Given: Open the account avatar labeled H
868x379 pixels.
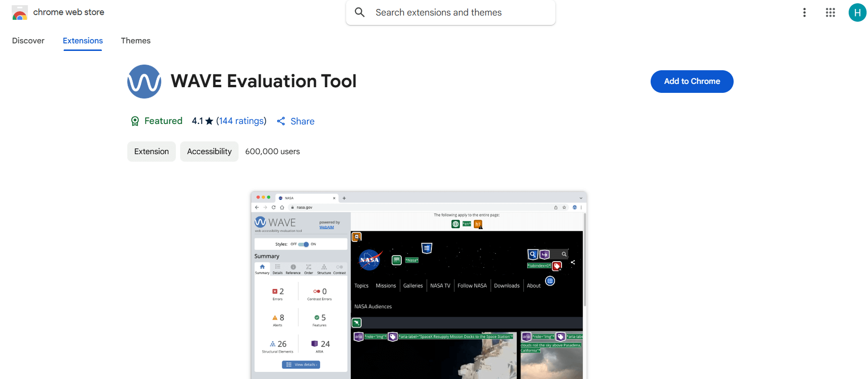Looking at the screenshot, I should [x=857, y=13].
